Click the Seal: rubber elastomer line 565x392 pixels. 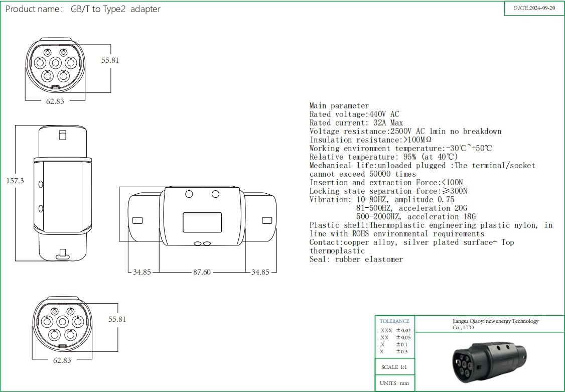point(356,259)
